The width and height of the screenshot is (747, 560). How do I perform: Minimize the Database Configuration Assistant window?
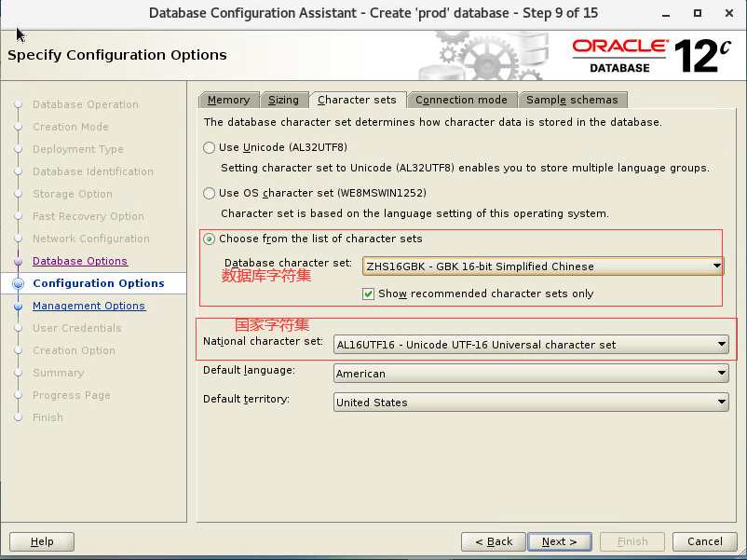666,14
